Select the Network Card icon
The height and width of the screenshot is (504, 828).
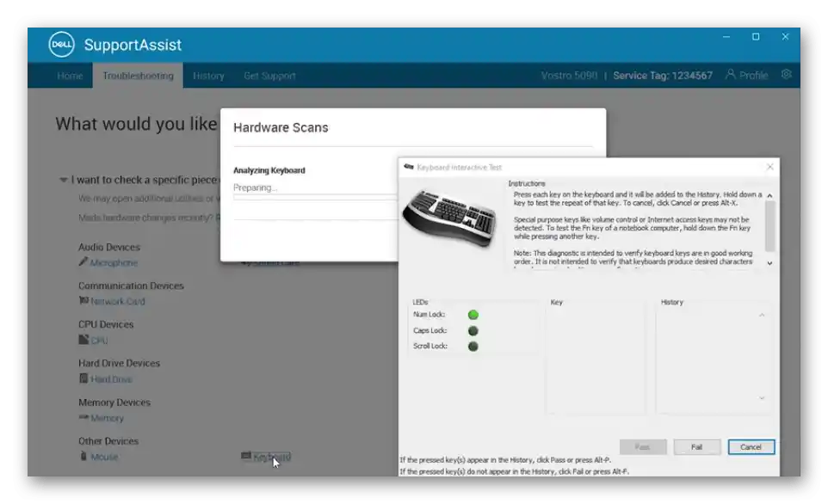tap(83, 300)
